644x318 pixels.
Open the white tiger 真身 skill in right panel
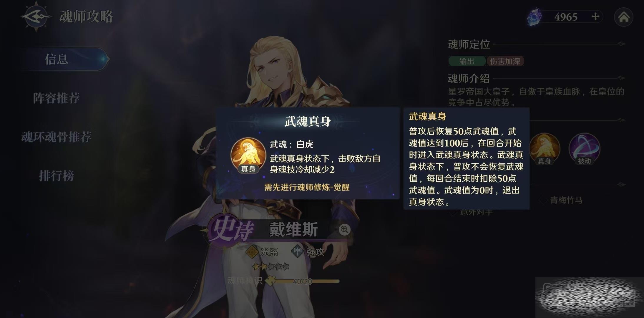pyautogui.click(x=544, y=149)
